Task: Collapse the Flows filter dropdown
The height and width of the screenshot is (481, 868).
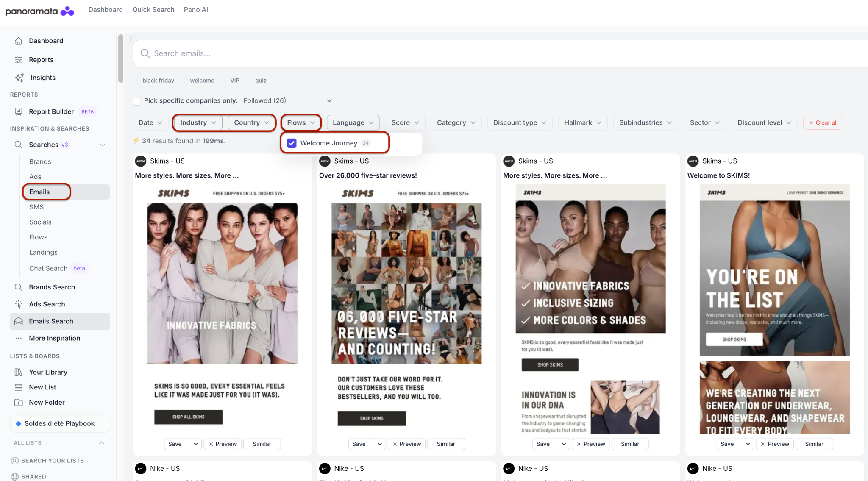Action: click(x=301, y=123)
